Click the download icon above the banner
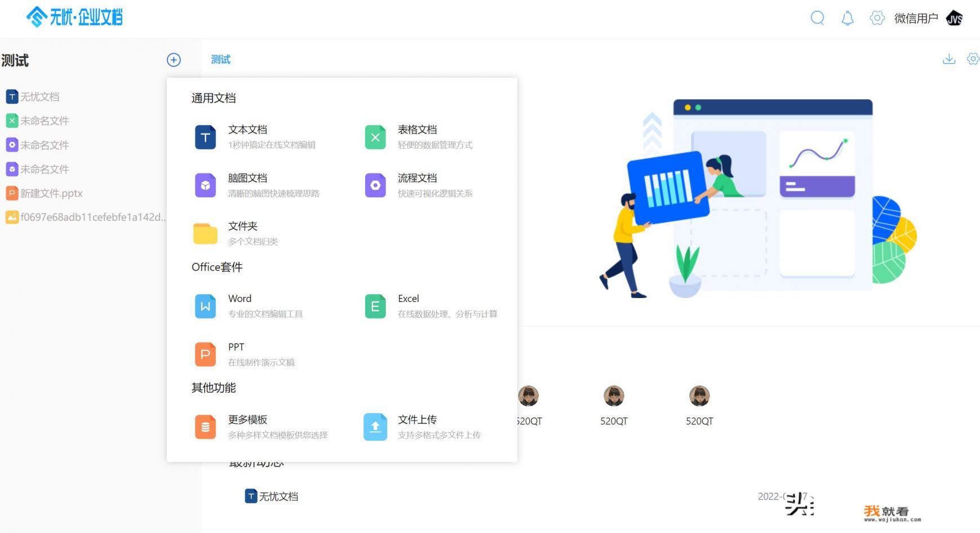 coord(949,59)
